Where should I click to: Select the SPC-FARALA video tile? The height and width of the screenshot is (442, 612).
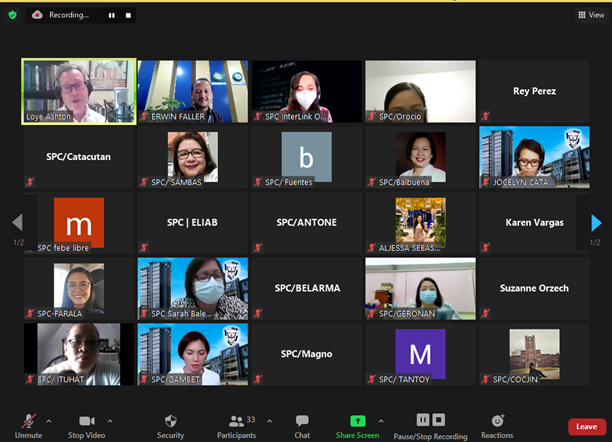pos(79,288)
